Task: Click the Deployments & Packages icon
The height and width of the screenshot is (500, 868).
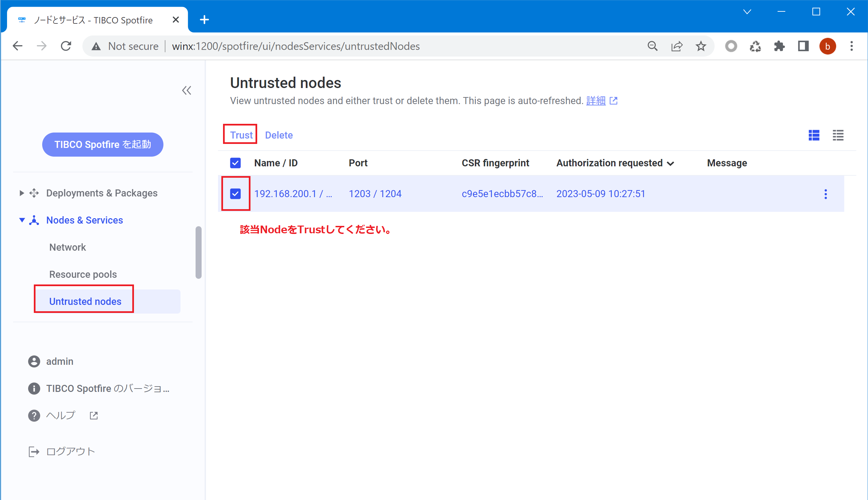Action: coord(34,193)
